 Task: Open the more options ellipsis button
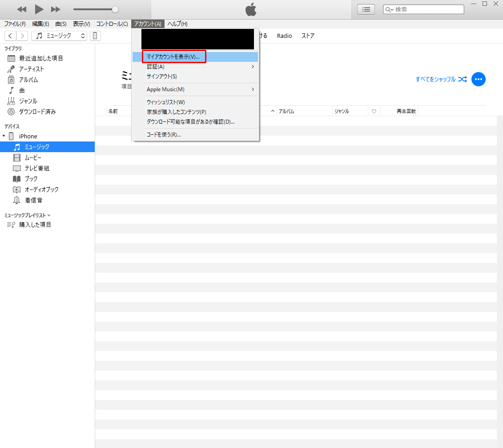click(479, 79)
